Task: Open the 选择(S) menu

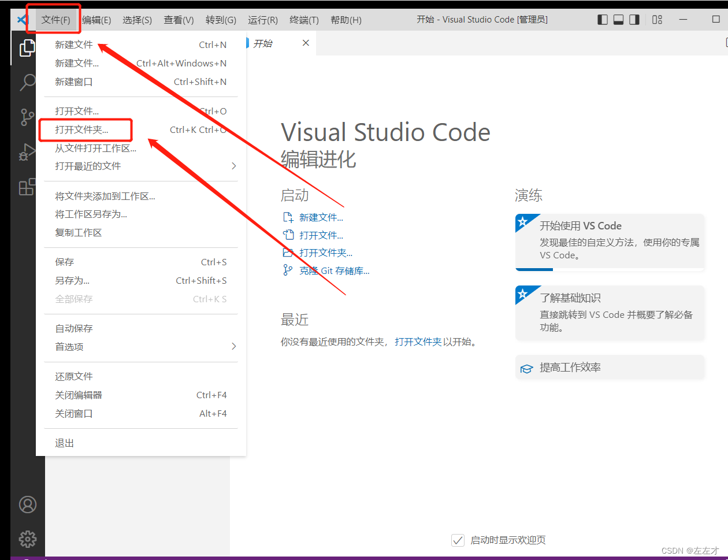Action: pyautogui.click(x=137, y=20)
